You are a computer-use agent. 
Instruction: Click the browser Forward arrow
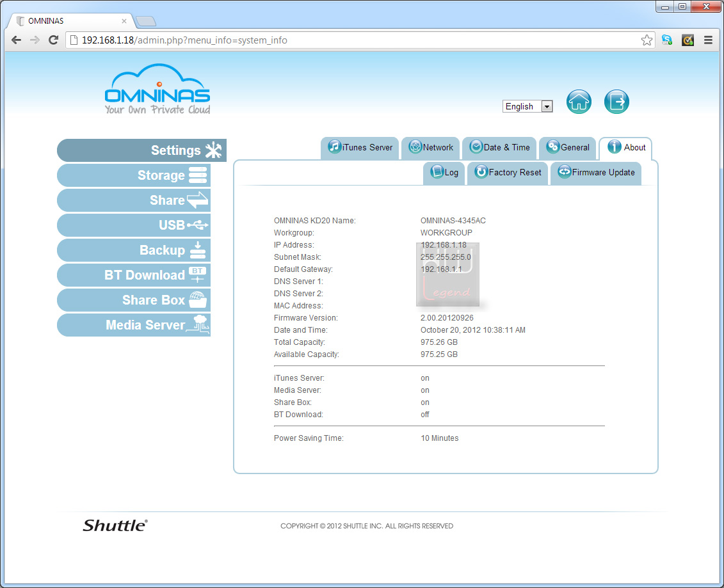pyautogui.click(x=35, y=40)
